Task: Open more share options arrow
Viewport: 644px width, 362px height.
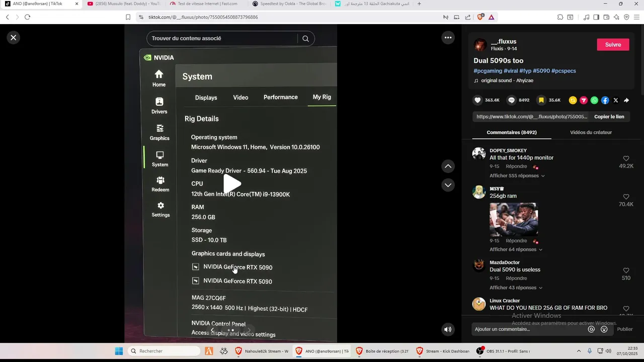Action: tap(626, 100)
